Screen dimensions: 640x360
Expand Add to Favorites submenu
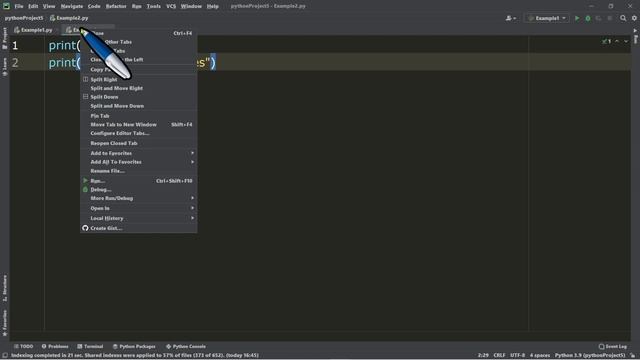point(139,153)
